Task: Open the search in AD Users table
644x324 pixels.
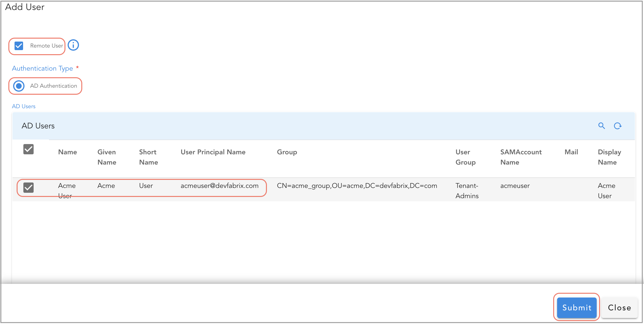Action: tap(602, 126)
